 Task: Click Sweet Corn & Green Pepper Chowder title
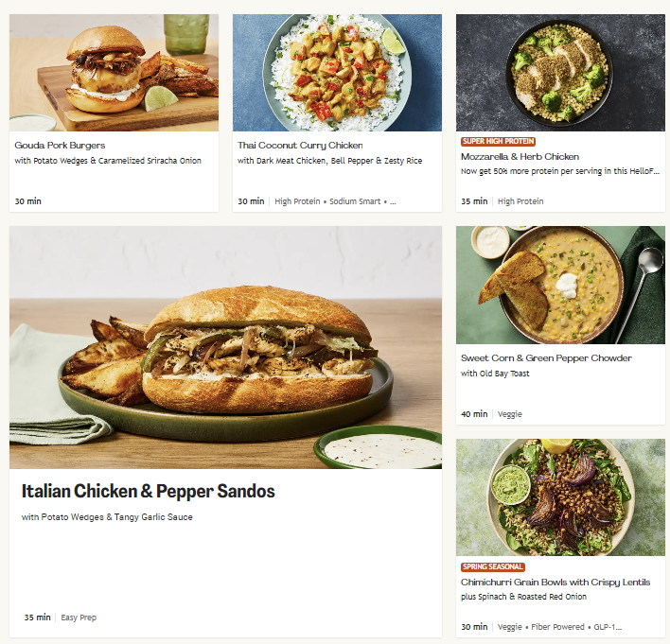[x=546, y=357]
